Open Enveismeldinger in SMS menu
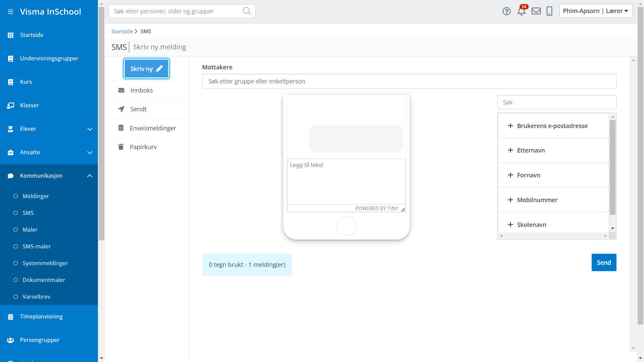Image resolution: width=644 pixels, height=362 pixels. [x=153, y=128]
